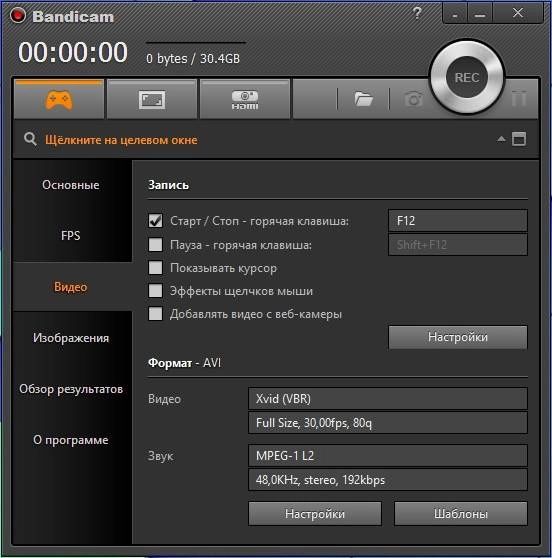The height and width of the screenshot is (558, 552).
Task: Enable the Пауза hotkey checkbox
Action: pyautogui.click(x=156, y=244)
